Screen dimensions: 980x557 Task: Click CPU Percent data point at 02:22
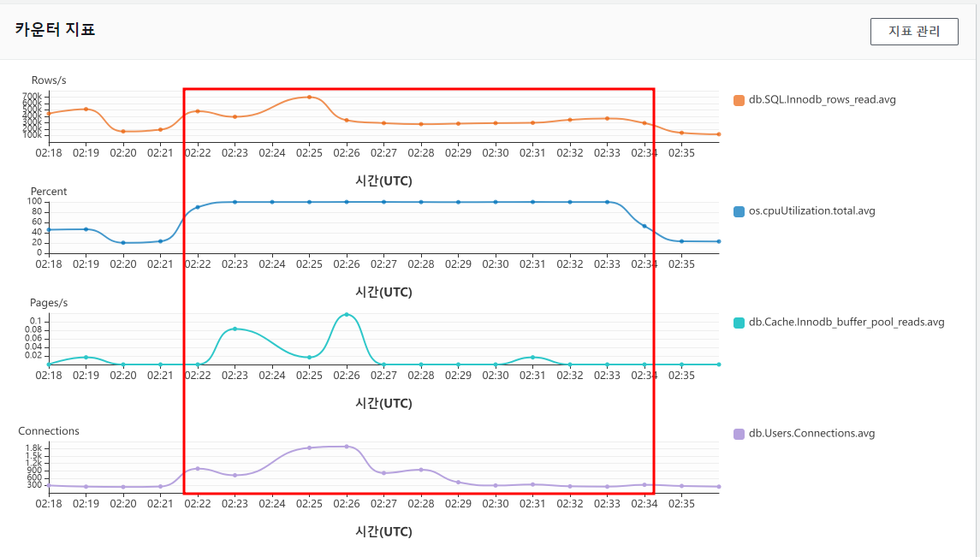click(198, 207)
